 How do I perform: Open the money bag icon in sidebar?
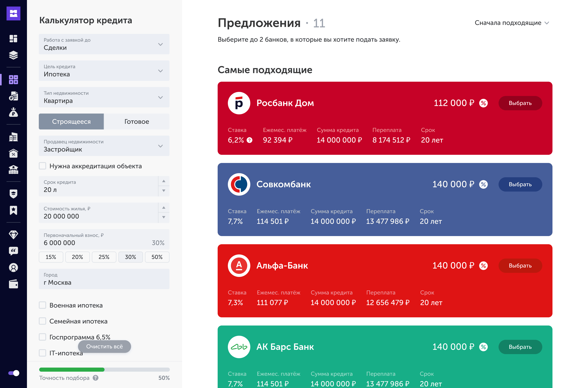click(x=13, y=112)
